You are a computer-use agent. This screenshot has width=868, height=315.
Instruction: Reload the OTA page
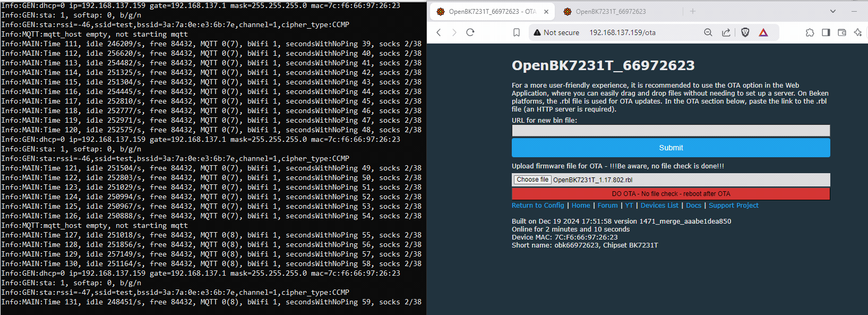coord(470,32)
